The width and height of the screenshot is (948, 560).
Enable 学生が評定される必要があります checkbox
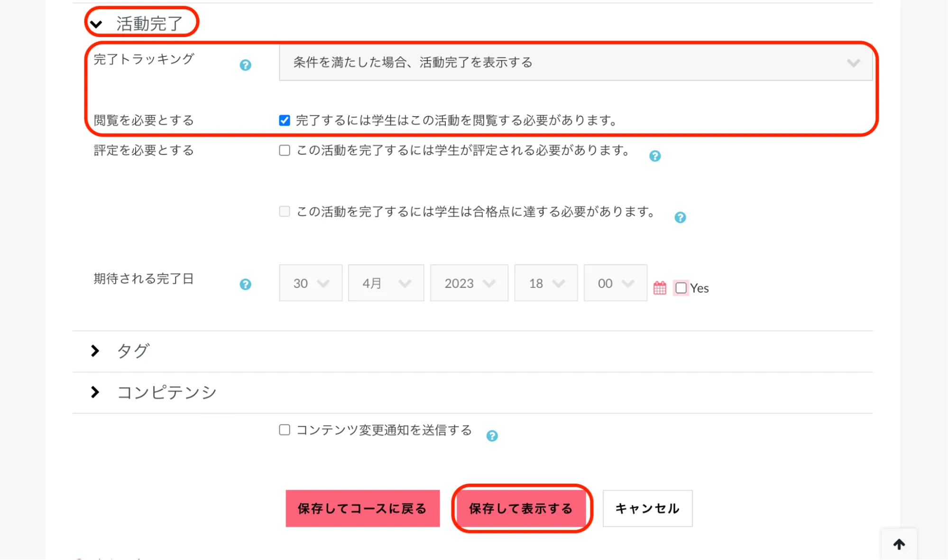(285, 150)
